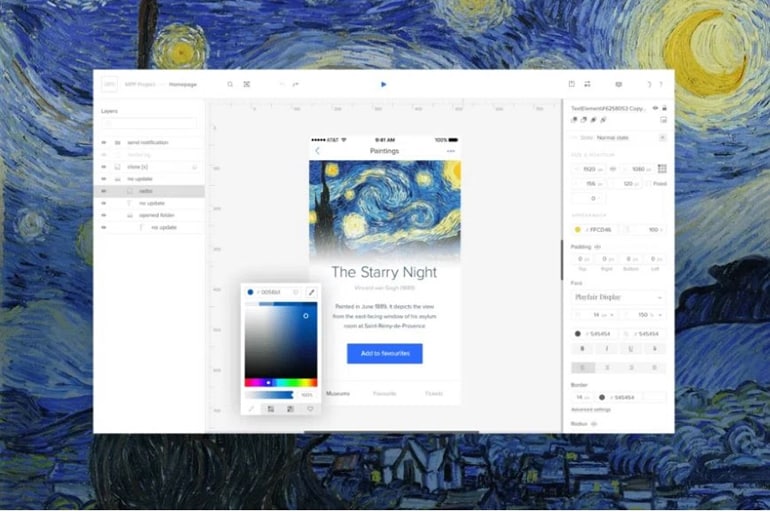Open Advanced settings link under Border

click(x=591, y=410)
